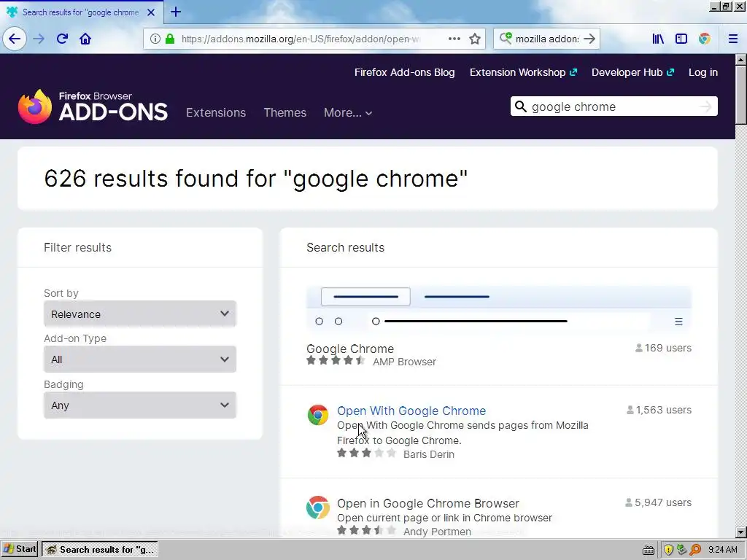Click the magnifier icon in add-ons search
This screenshot has height=560, width=747.
pos(521,106)
